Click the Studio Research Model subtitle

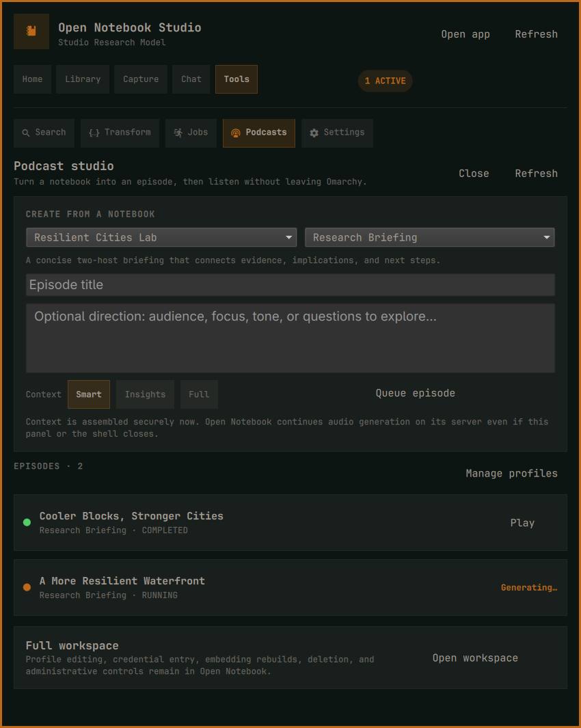click(112, 42)
